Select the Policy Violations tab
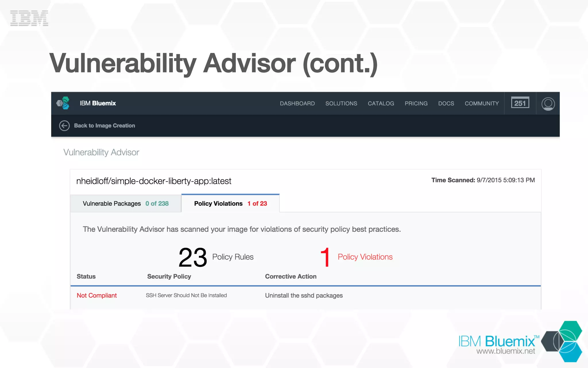 (231, 203)
